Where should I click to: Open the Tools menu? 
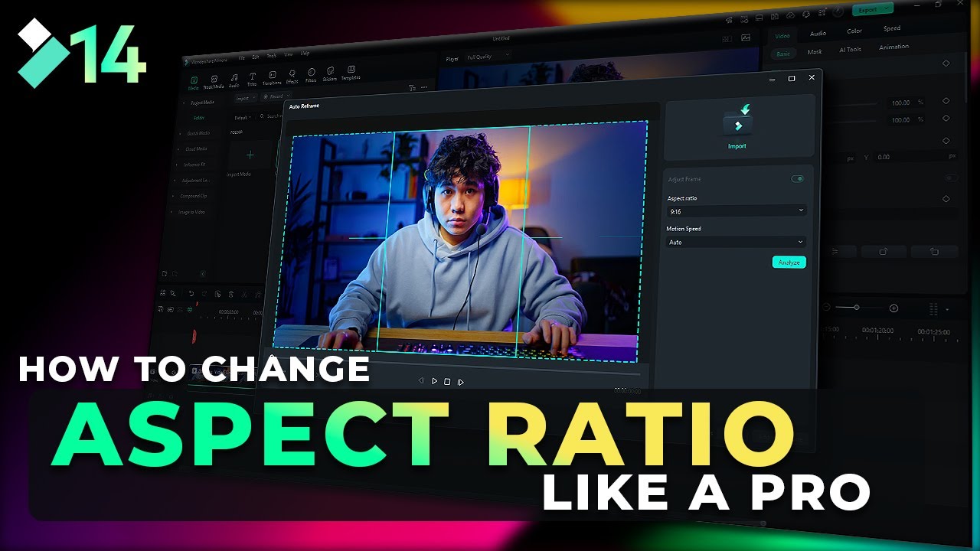271,56
